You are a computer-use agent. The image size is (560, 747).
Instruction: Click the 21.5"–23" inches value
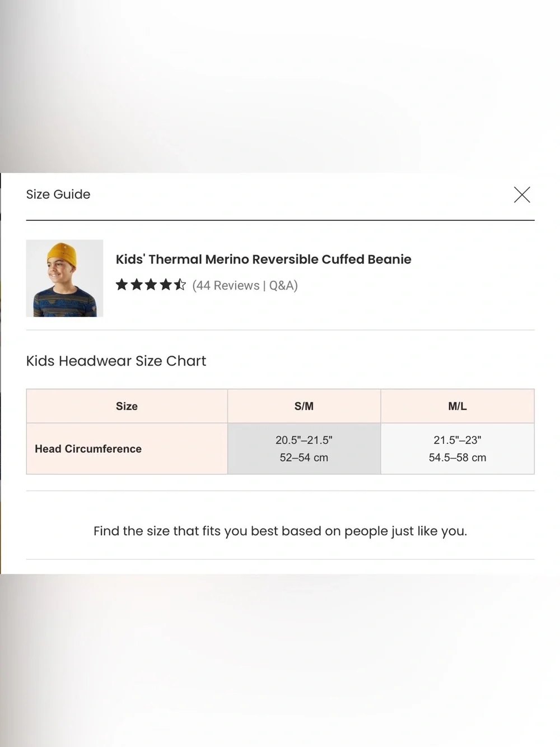click(458, 440)
